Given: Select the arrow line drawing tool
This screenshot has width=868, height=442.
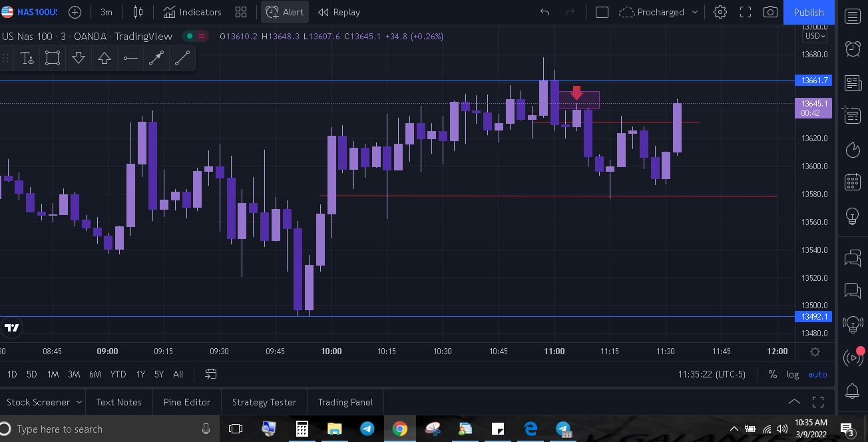Looking at the screenshot, I should tap(156, 59).
